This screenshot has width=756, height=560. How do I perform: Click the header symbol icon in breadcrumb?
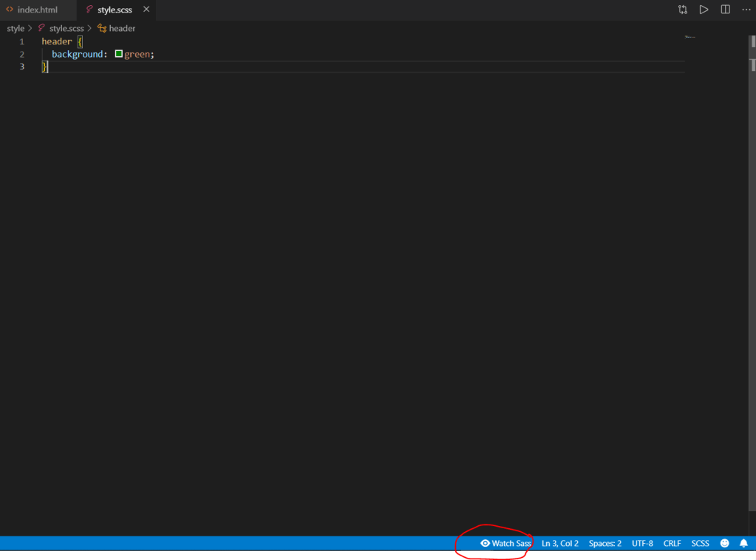coord(102,28)
